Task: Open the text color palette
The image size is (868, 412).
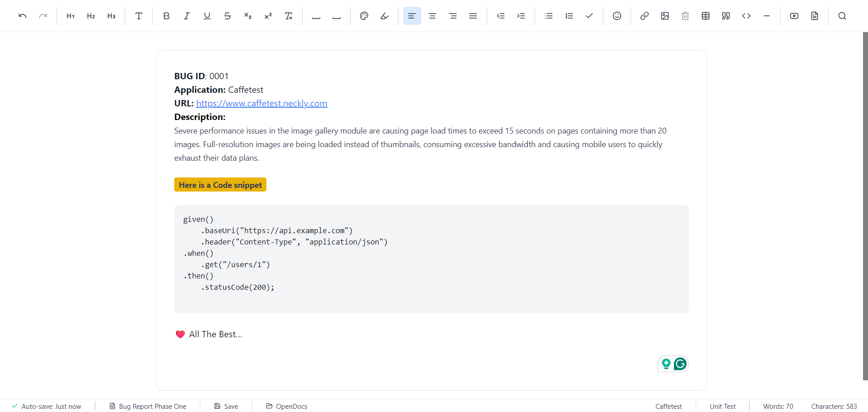Action: [x=364, y=16]
